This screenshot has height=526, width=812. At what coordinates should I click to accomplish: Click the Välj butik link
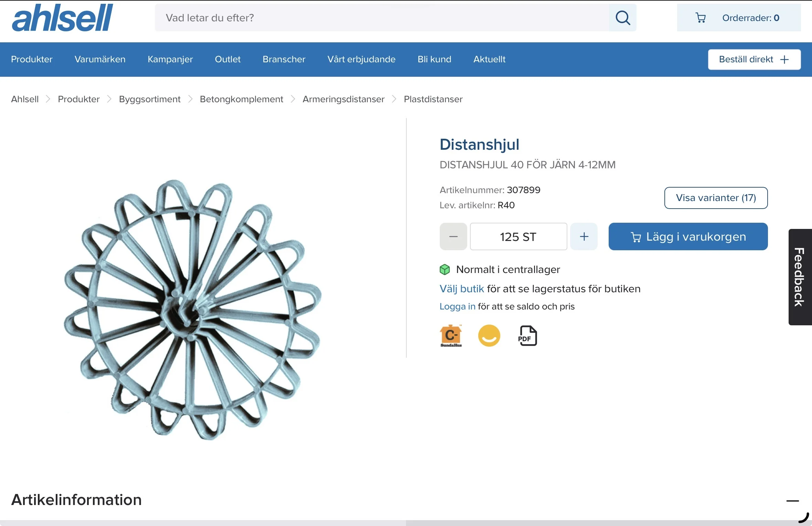point(461,289)
